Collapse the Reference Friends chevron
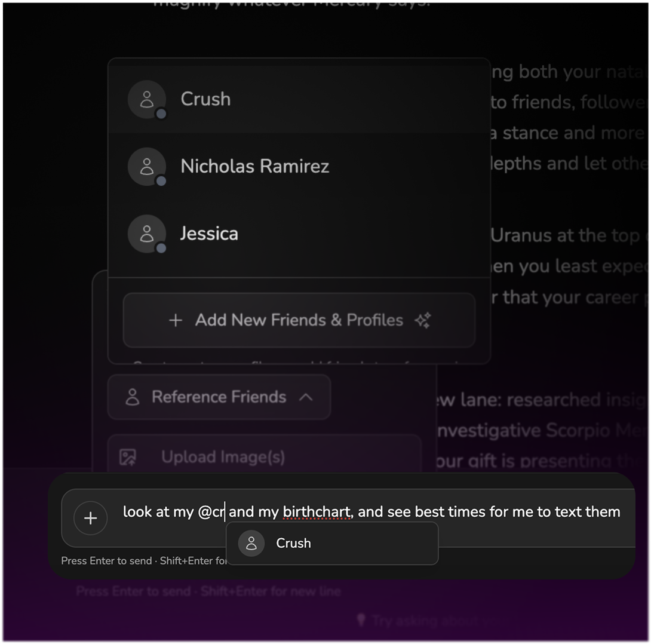 (x=306, y=397)
